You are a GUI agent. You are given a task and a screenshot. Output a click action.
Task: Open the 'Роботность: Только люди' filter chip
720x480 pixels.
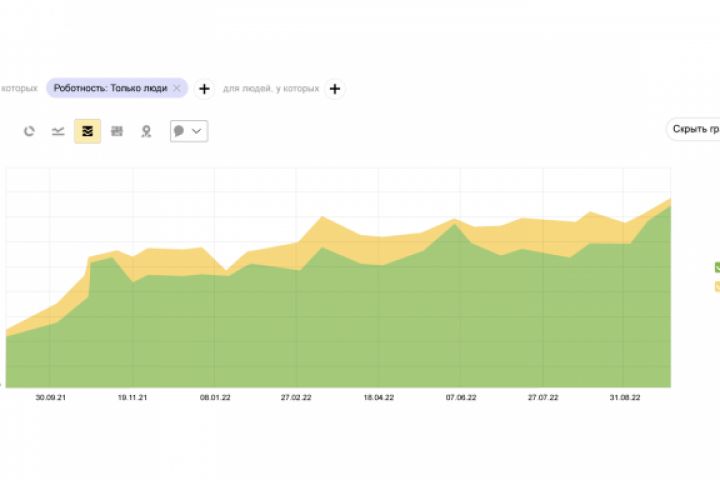[112, 88]
